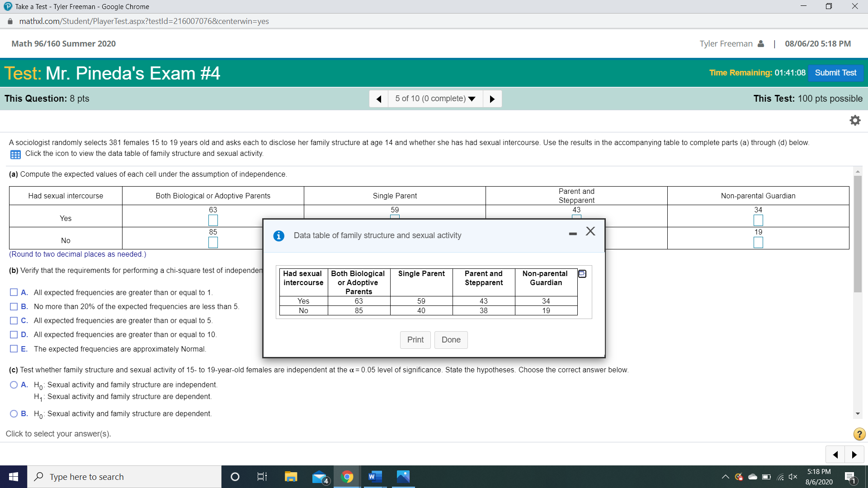This screenshot has width=868, height=488.
Task: Check option C frequencies greater than 5
Action: tap(14, 320)
